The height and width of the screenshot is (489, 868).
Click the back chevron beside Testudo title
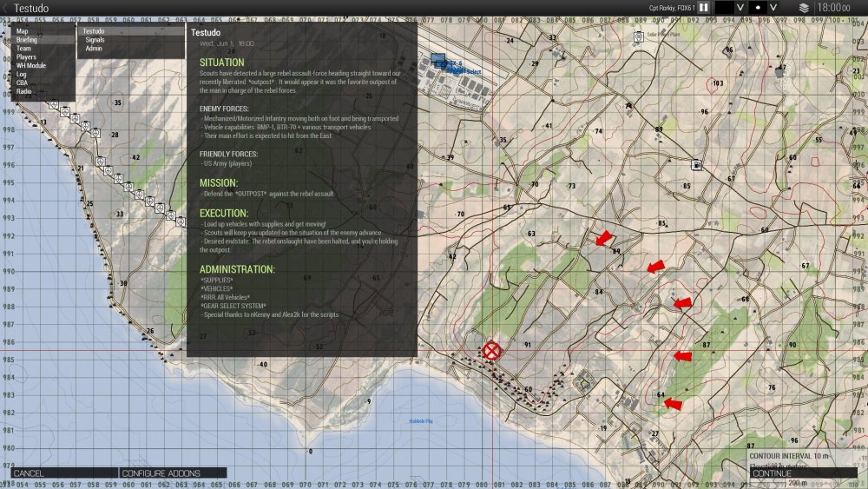pyautogui.click(x=6, y=8)
